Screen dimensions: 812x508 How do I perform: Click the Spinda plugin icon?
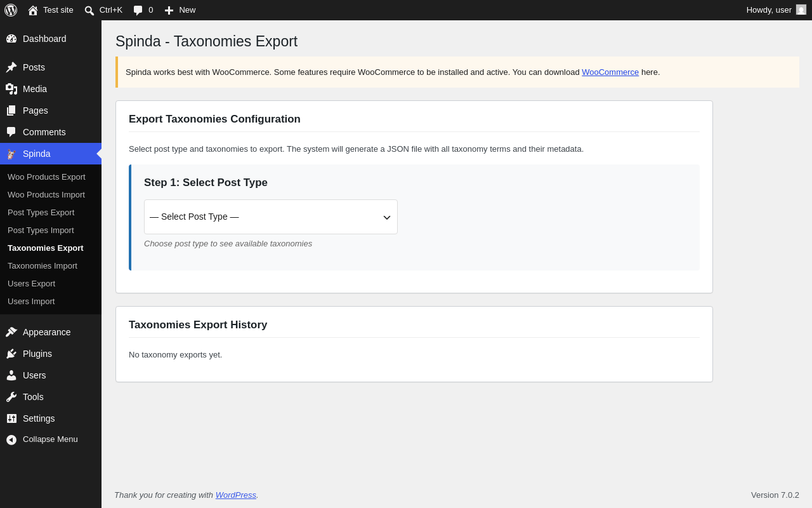point(11,154)
